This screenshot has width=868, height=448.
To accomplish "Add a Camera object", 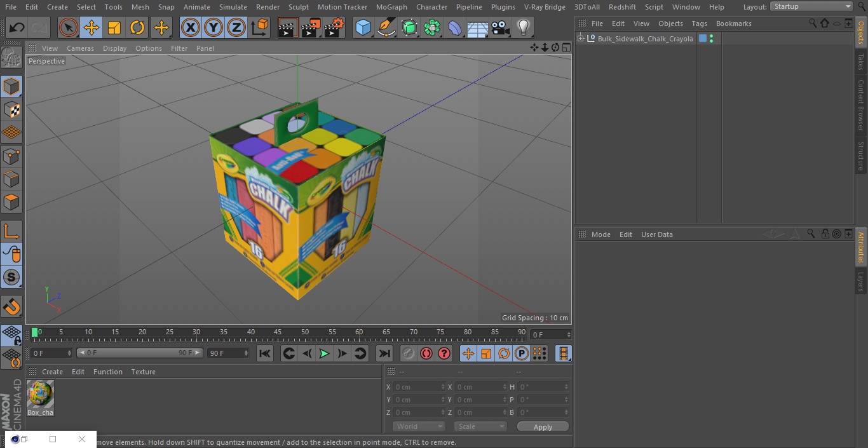I will [501, 27].
